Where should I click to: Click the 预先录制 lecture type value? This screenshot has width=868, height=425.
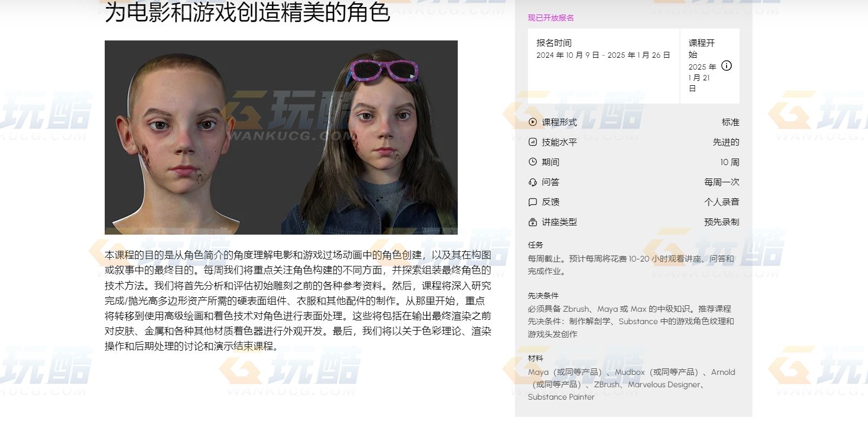click(722, 222)
